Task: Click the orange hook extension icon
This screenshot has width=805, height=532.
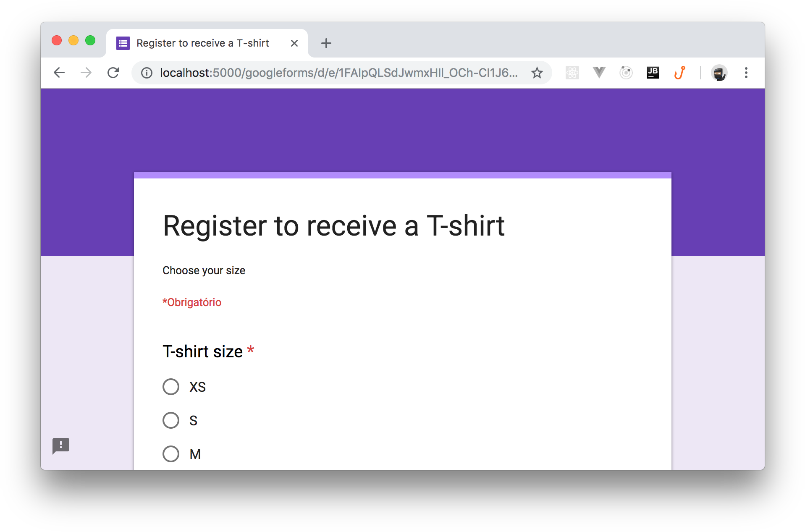Action: point(679,73)
